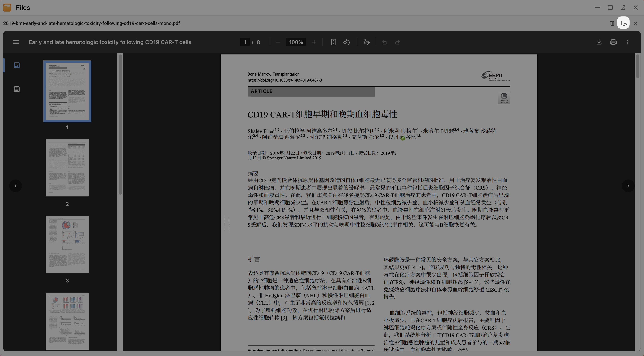Open the PDF sidebar hamburger menu
The image size is (644, 356).
[16, 42]
